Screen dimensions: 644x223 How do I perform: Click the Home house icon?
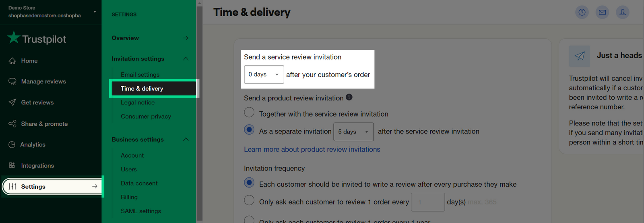[x=12, y=61]
